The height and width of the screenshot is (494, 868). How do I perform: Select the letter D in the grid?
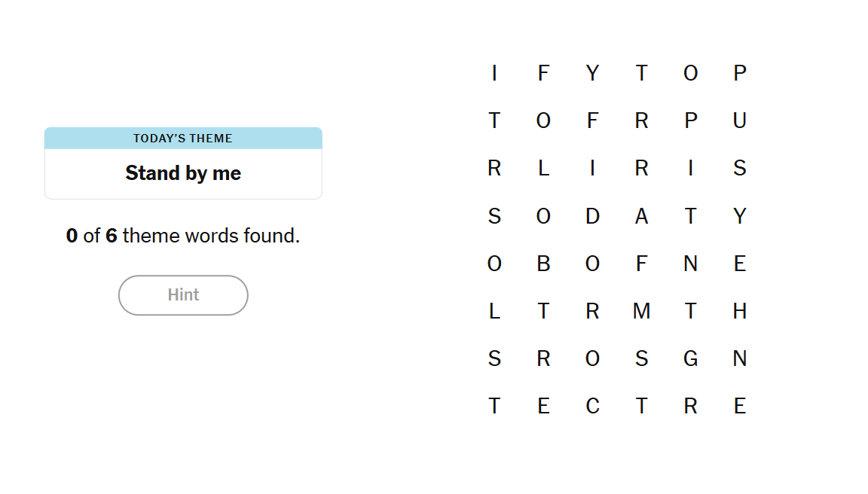click(592, 216)
